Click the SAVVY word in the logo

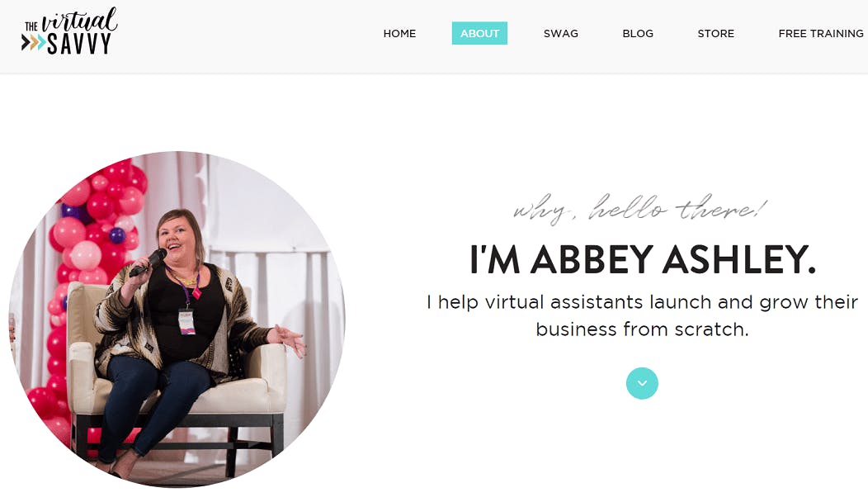coord(79,43)
